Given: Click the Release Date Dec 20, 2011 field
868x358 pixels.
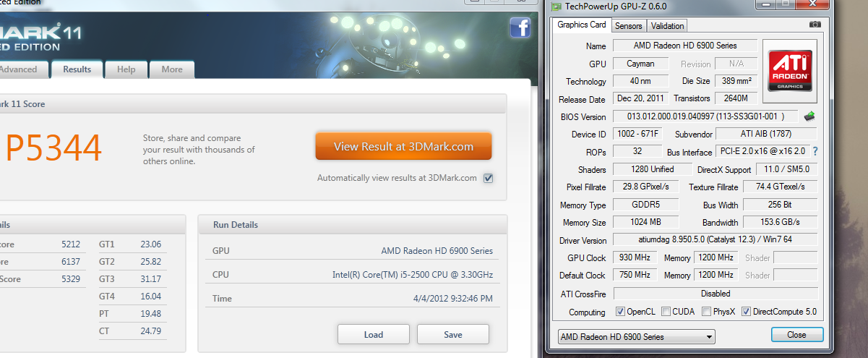Looking at the screenshot, I should 641,98.
